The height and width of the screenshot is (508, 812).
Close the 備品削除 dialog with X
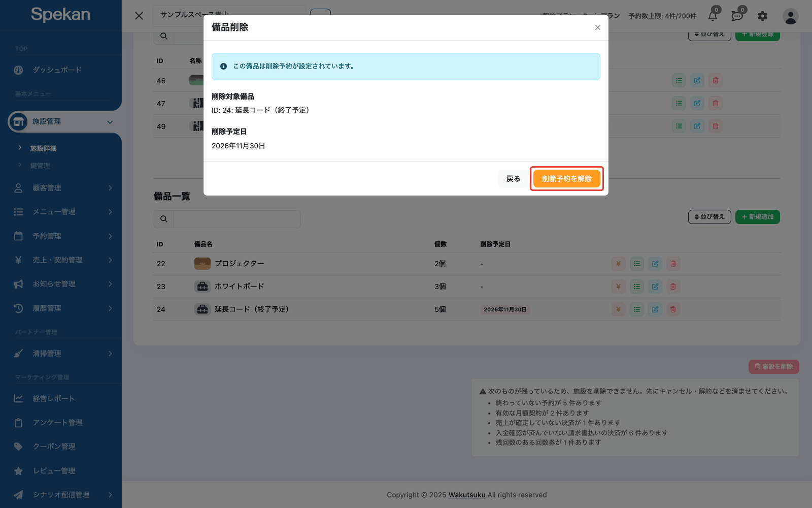598,27
